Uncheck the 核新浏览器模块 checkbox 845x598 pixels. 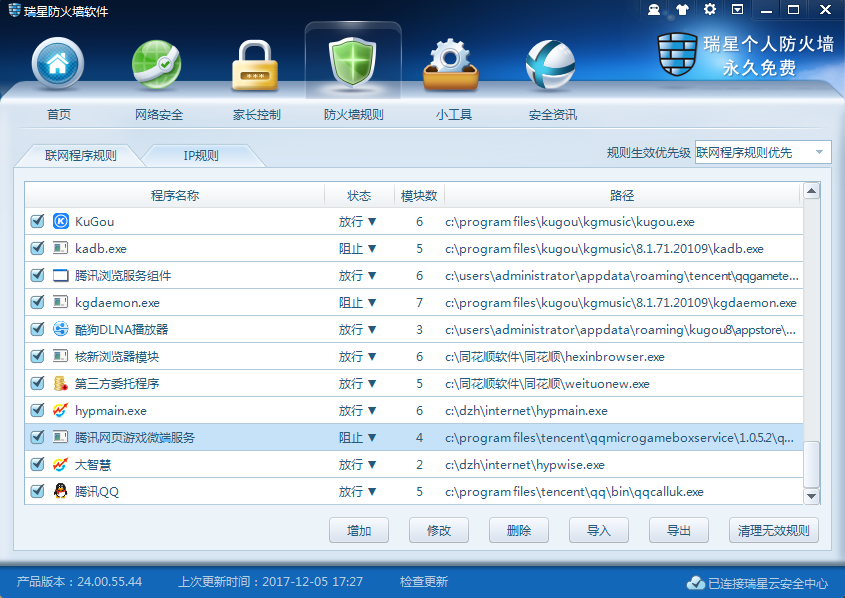(x=37, y=356)
